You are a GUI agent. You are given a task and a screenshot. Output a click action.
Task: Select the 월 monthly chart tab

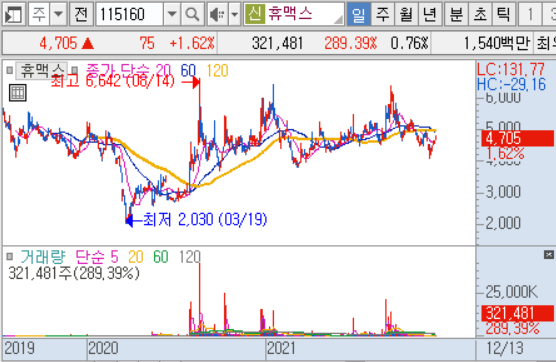coord(406,15)
